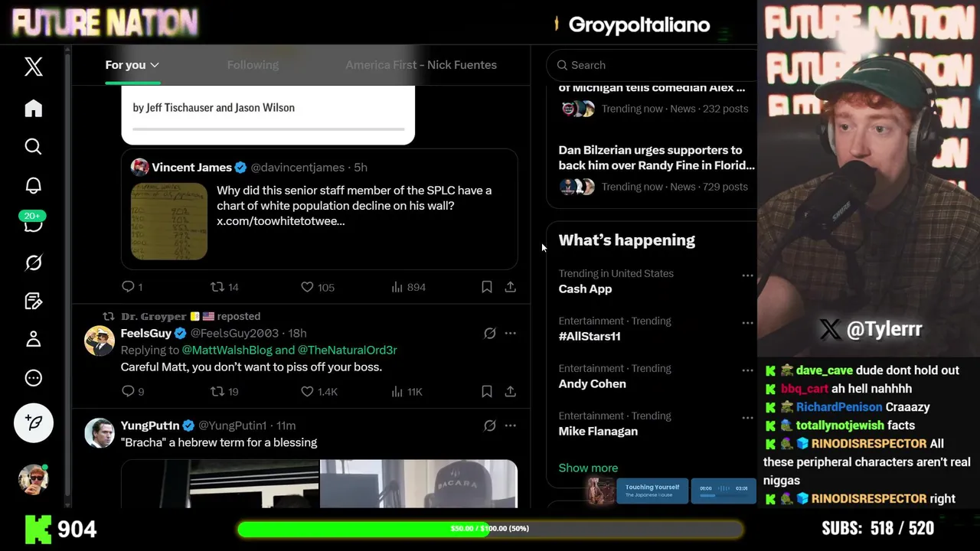
Task: Open Notifications bell icon
Action: click(33, 185)
